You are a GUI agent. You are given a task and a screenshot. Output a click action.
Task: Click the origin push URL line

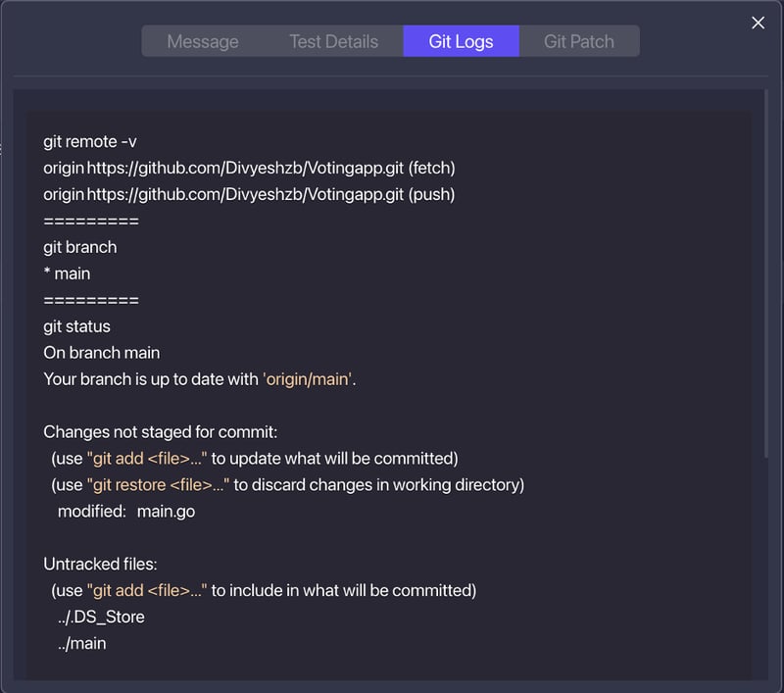249,194
